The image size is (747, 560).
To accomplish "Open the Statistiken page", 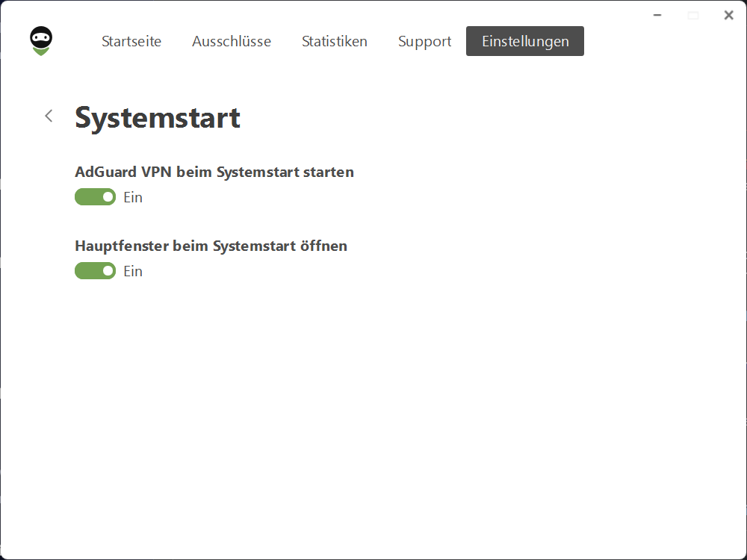I will (x=335, y=41).
